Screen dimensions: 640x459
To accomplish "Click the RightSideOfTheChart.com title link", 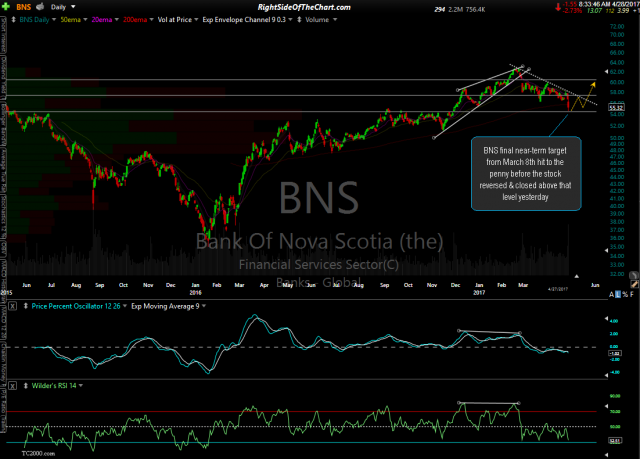I will point(304,7).
